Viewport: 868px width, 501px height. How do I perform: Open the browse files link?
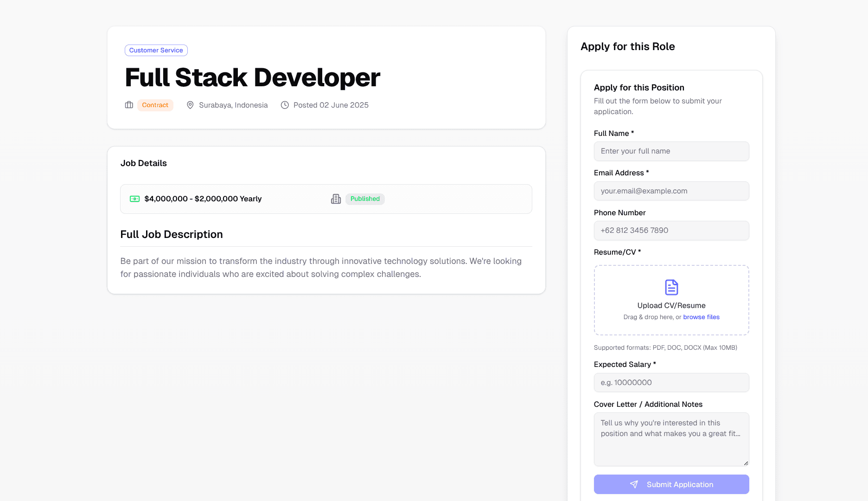point(701,317)
